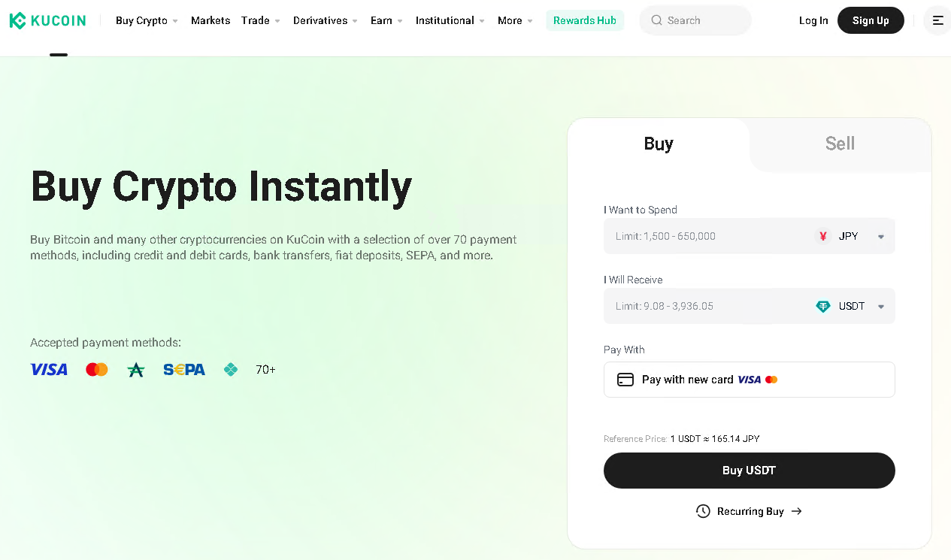Expand the USDT crypto dropdown
The height and width of the screenshot is (560, 951).
click(x=880, y=307)
